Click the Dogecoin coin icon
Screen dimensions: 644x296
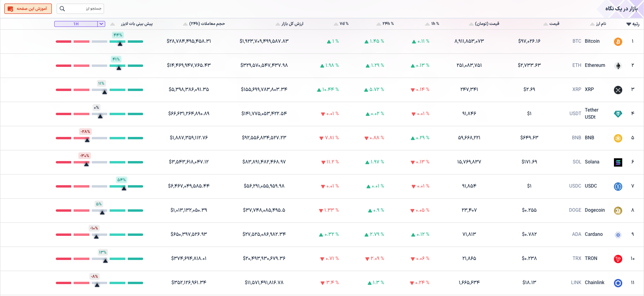pyautogui.click(x=618, y=211)
